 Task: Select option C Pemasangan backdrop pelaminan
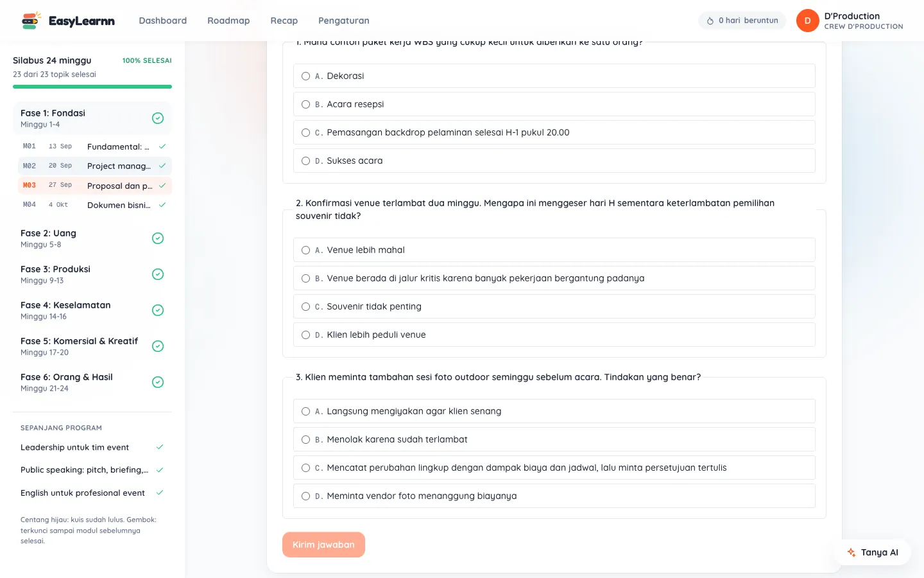554,132
